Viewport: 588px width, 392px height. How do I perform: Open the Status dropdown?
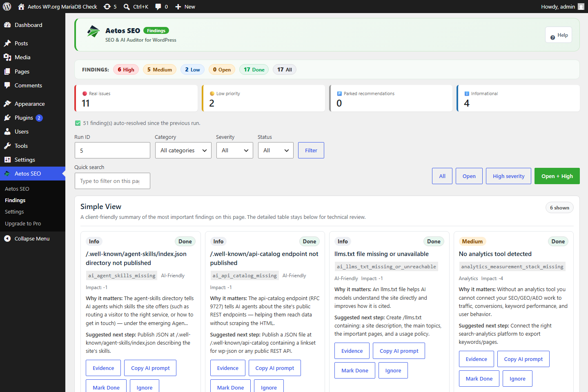pos(276,150)
